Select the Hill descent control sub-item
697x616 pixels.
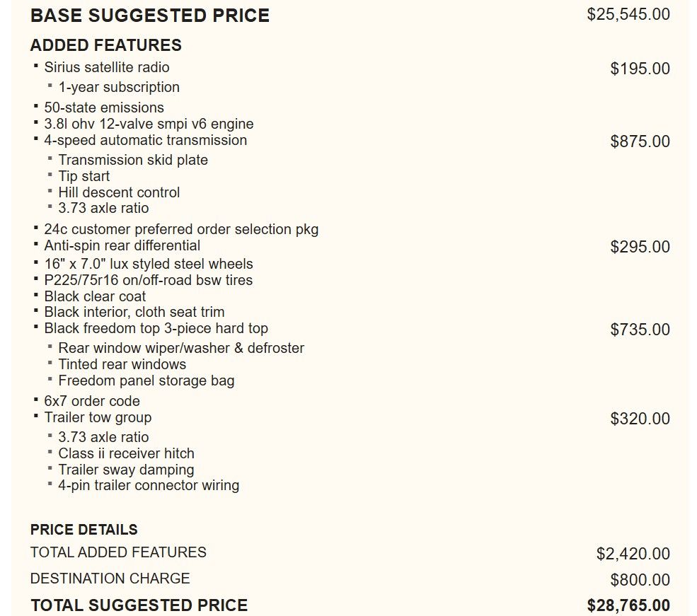119,192
